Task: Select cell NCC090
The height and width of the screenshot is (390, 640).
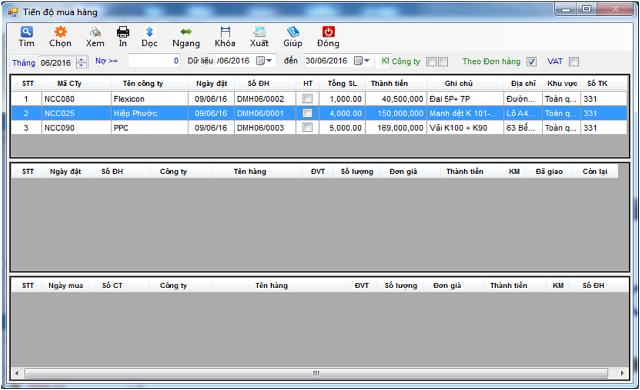Action: coord(76,128)
